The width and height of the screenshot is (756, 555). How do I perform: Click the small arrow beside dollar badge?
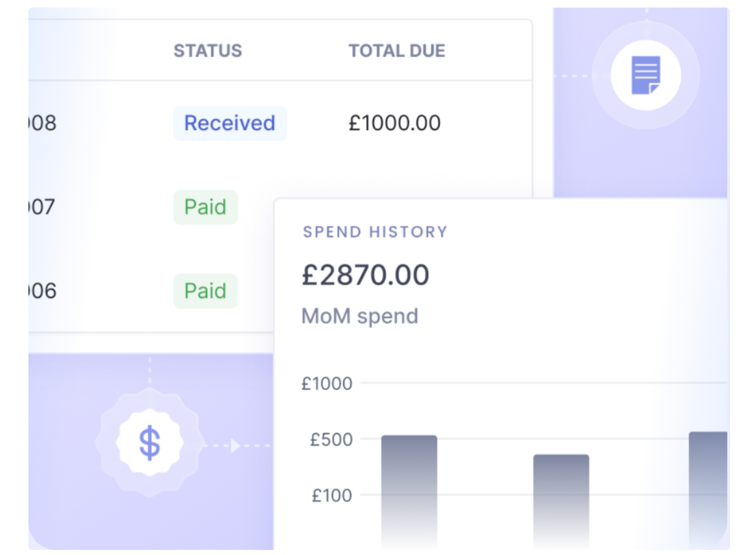pyautogui.click(x=235, y=446)
